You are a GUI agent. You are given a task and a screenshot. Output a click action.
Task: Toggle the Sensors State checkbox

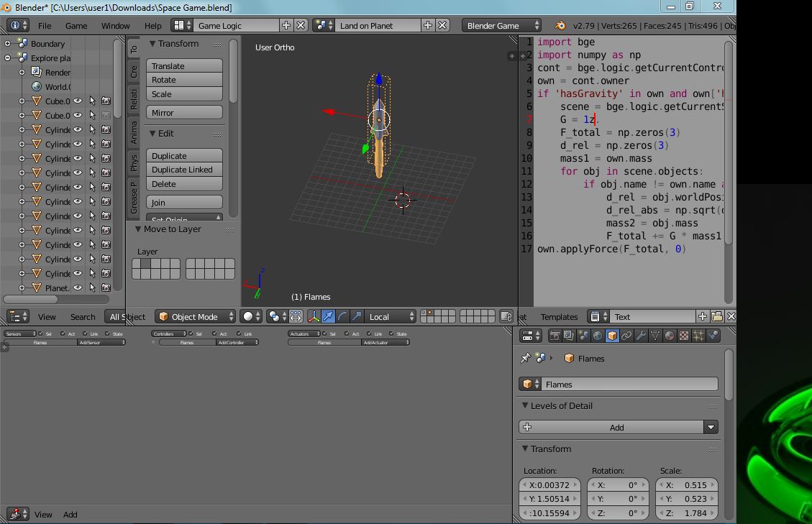click(108, 334)
